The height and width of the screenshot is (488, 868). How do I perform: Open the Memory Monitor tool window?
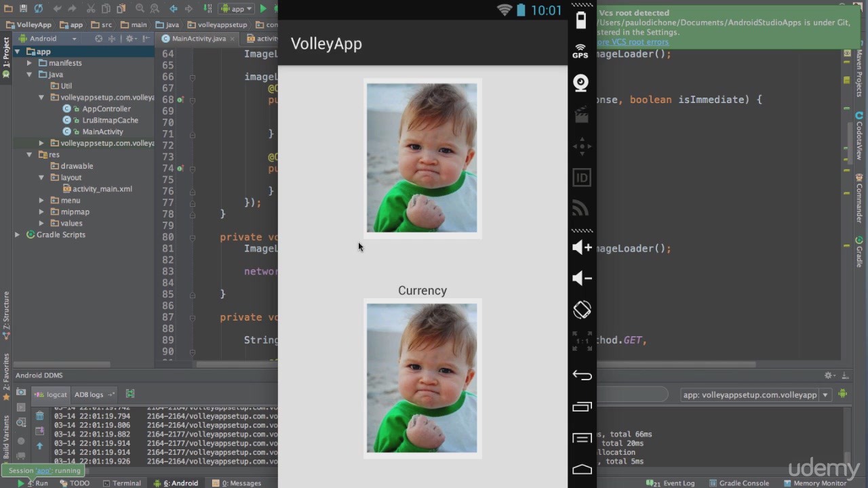pyautogui.click(x=814, y=483)
